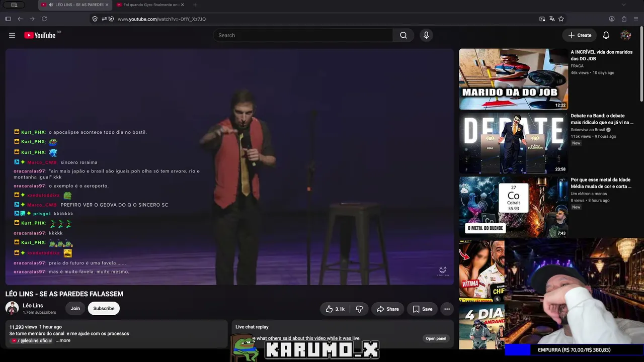Click the browser address bar URL

click(162, 19)
